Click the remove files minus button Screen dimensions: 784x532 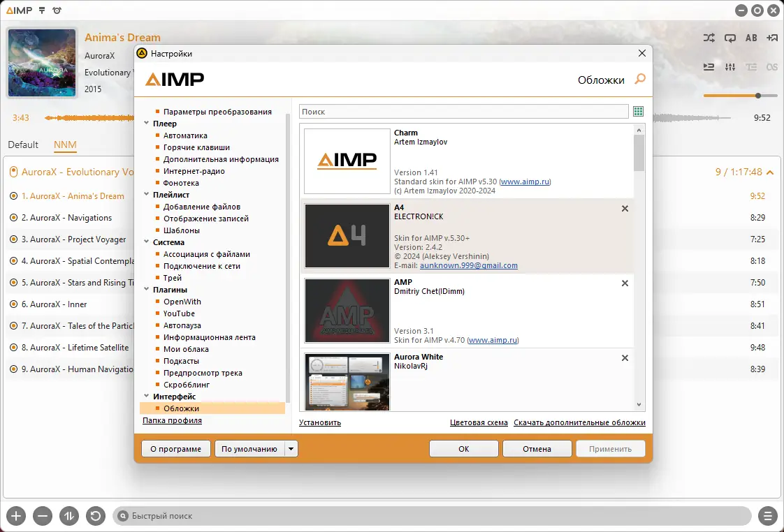[x=43, y=516]
